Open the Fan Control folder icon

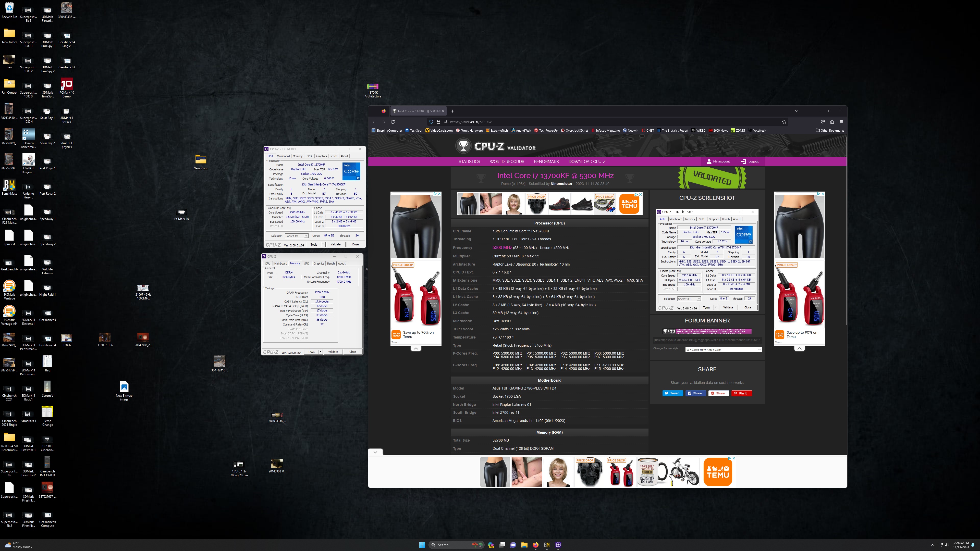pyautogui.click(x=9, y=86)
